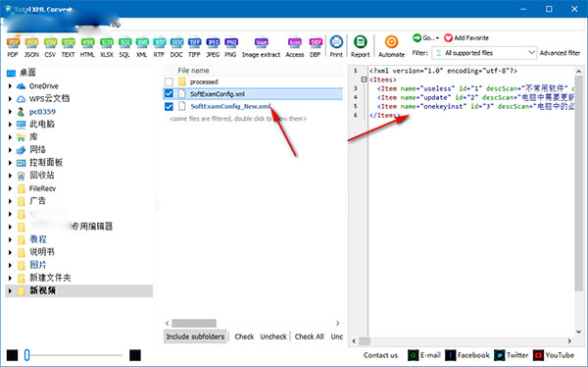The image size is (588, 367).
Task: Convert to PDF format icon
Action: [x=13, y=47]
